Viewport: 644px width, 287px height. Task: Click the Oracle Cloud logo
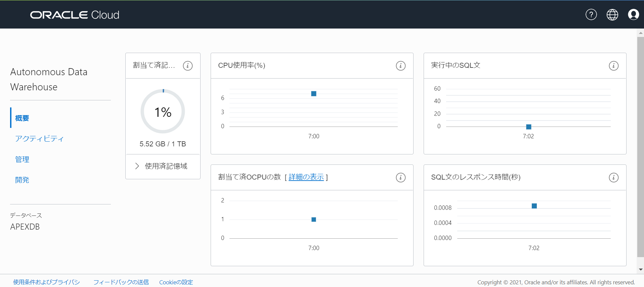(x=75, y=15)
